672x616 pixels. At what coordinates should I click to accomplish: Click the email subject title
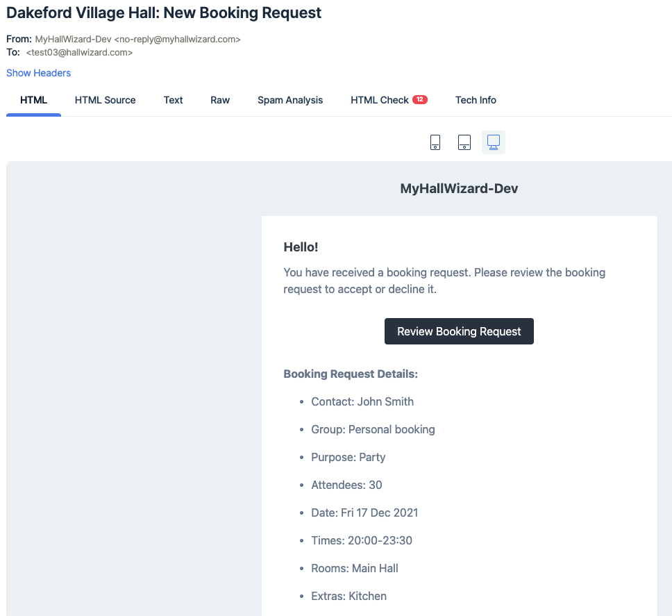164,13
